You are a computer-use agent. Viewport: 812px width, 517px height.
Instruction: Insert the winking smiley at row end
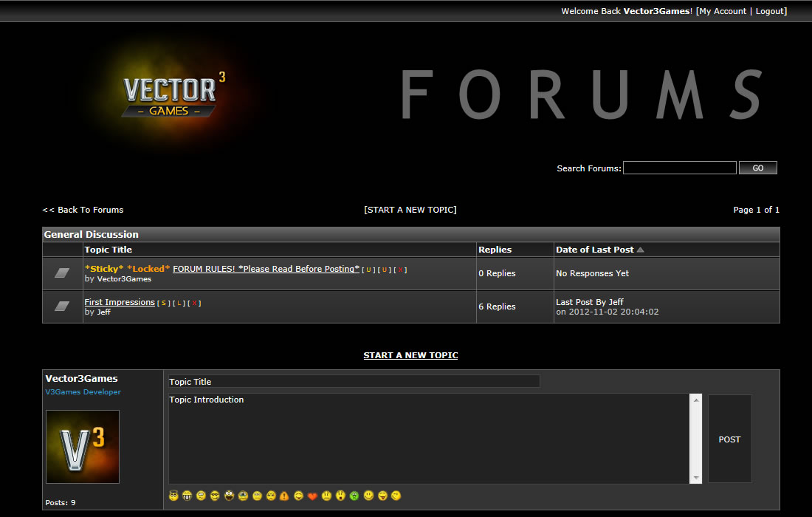pyautogui.click(x=396, y=496)
